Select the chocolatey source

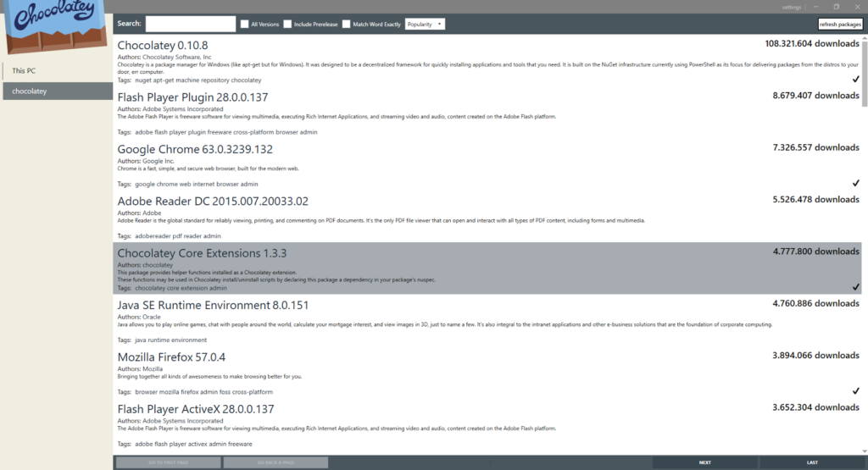[x=58, y=91]
